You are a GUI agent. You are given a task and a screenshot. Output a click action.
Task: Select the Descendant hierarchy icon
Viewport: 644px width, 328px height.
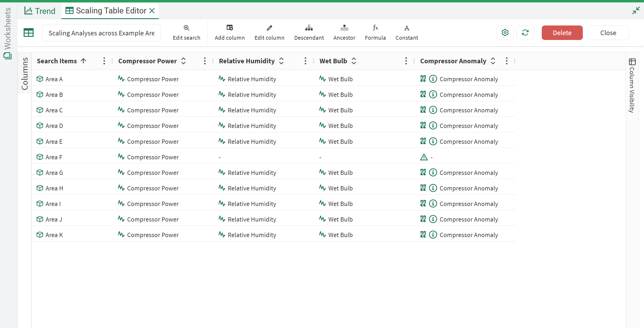click(309, 28)
